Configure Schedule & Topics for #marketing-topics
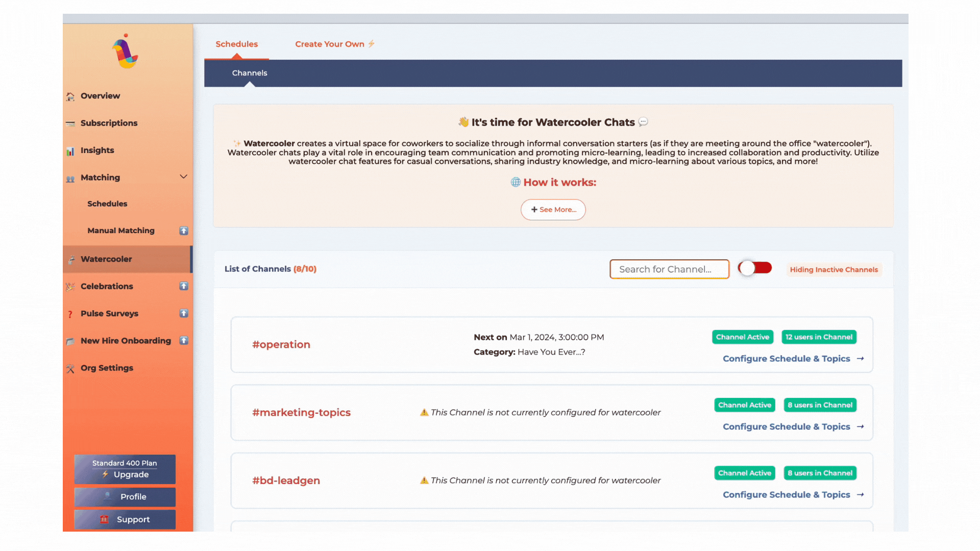This screenshot has width=980, height=551. (786, 427)
